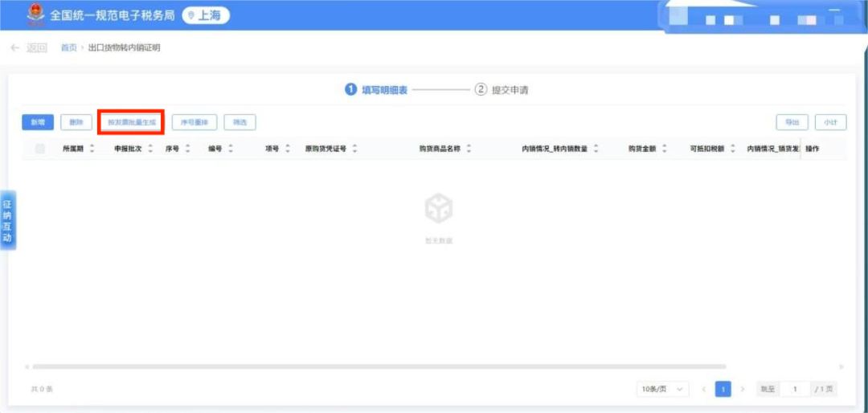Open the 上海 region selector

point(206,15)
